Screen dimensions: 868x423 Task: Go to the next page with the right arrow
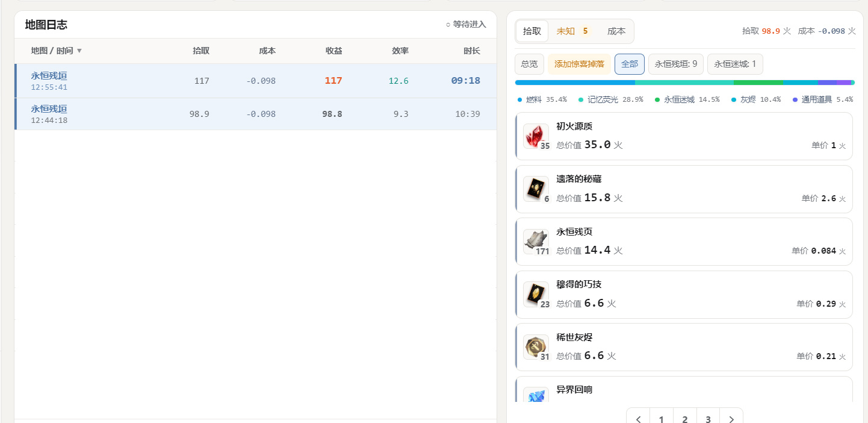(731, 419)
